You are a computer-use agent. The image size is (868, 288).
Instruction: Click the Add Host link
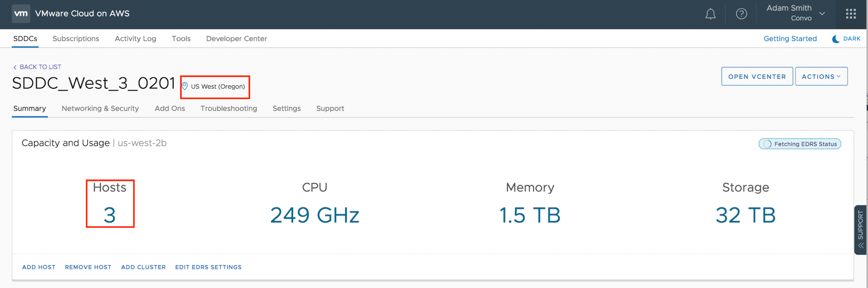pos(39,267)
